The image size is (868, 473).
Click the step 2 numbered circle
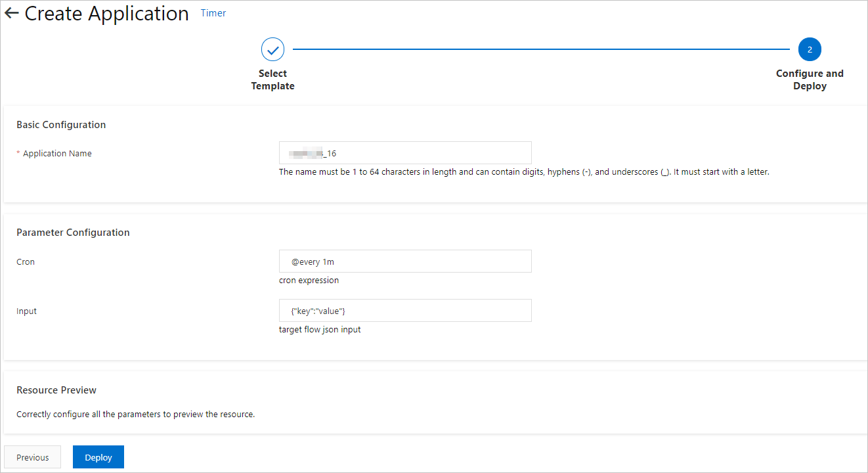(x=810, y=49)
